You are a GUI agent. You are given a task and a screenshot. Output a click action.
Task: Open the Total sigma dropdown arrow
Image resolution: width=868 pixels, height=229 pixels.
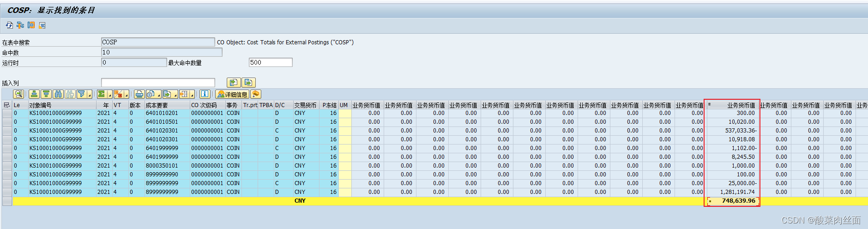[110, 94]
